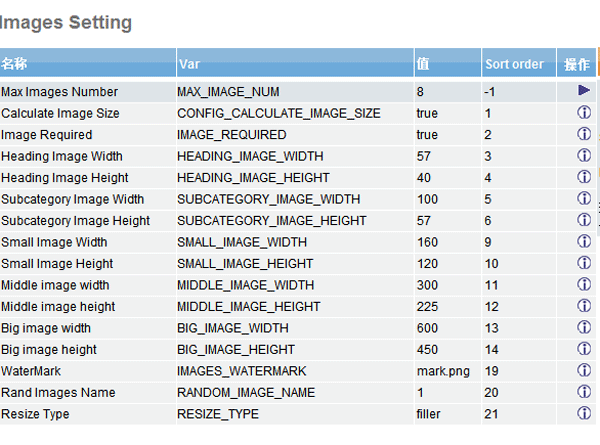Viewport: 600px width, 445px height.
Task: Open info icon for Calculate Image Size
Action: click(584, 113)
